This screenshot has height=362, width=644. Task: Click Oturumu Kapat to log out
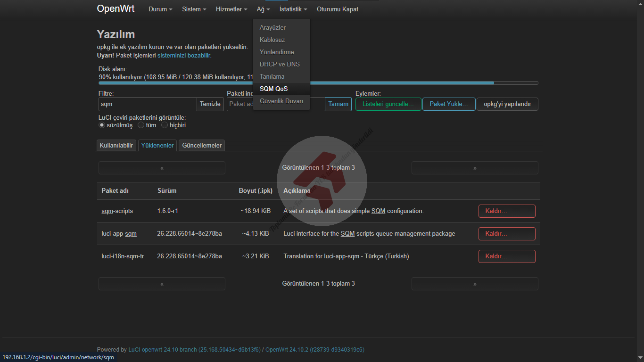tap(338, 9)
